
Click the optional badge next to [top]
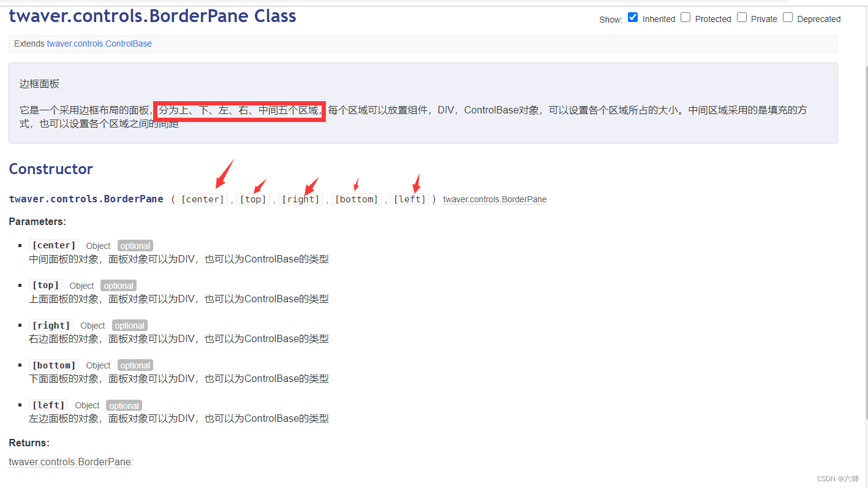click(119, 286)
